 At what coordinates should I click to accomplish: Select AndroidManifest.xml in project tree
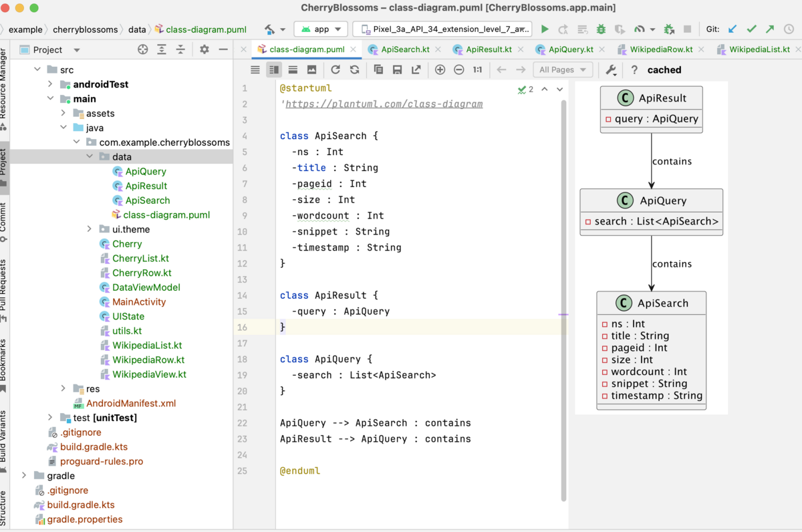131,403
